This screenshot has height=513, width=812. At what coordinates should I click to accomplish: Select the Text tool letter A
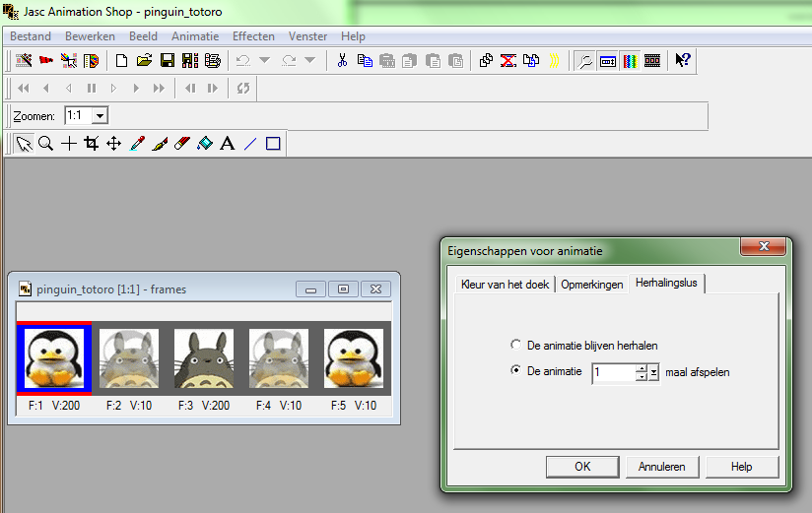click(227, 144)
